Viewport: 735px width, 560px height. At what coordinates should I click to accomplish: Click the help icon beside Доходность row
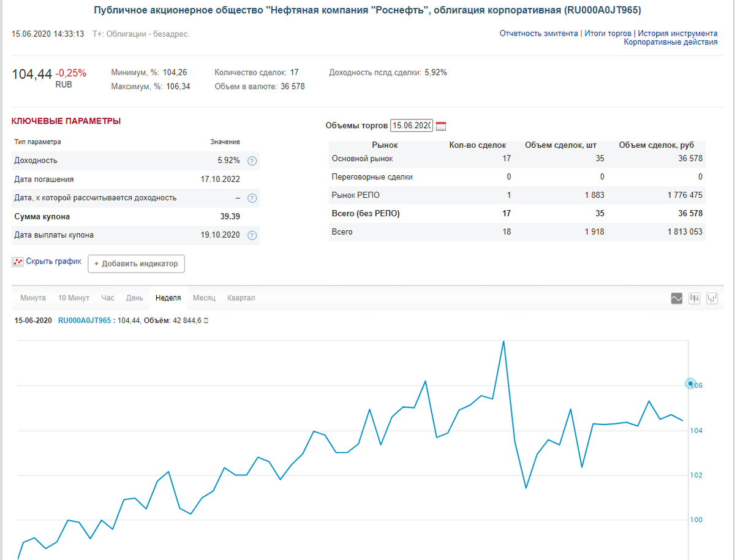coord(252,161)
